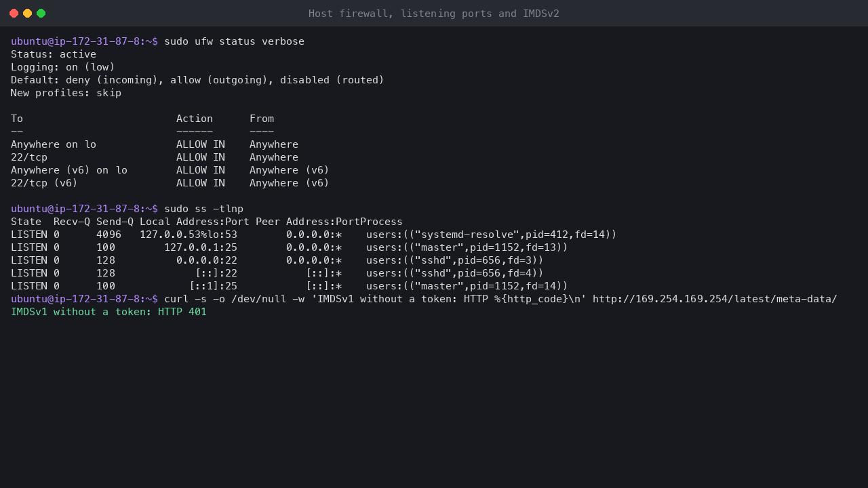Click the red close window button
This screenshot has height=488, width=868.
coord(14,14)
